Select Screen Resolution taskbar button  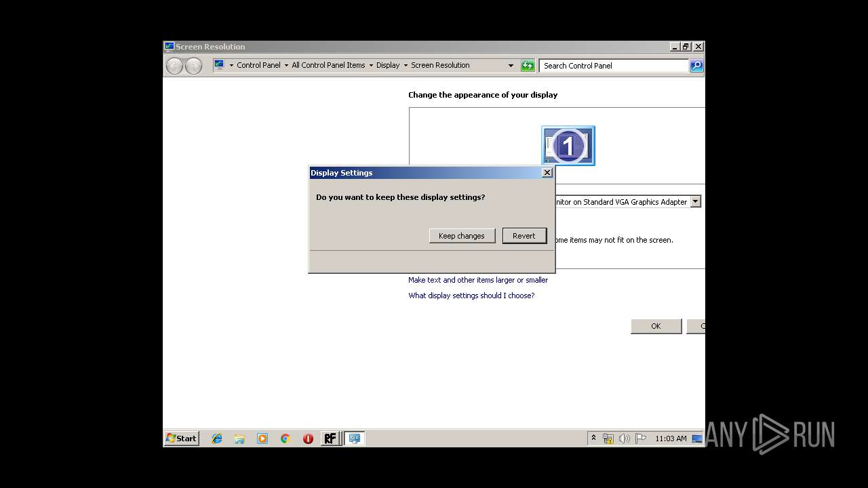tap(355, 439)
